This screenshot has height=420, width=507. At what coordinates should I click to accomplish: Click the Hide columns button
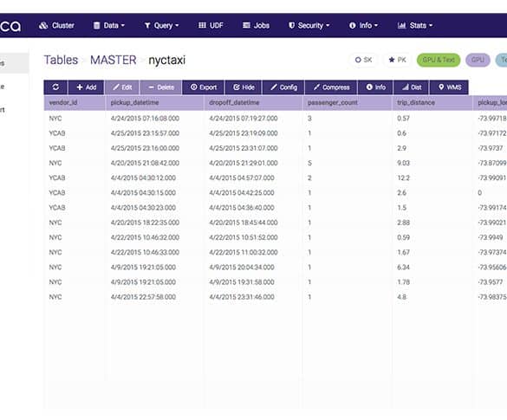244,87
